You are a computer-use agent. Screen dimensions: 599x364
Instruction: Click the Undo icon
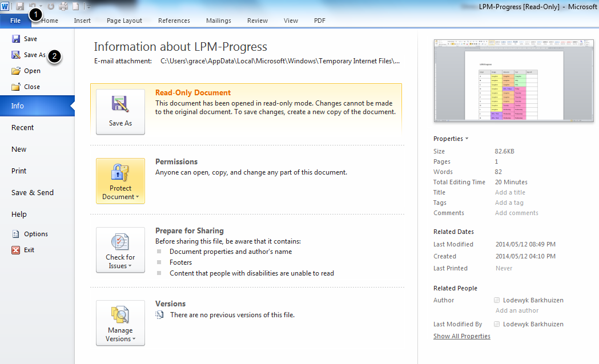coord(31,5)
